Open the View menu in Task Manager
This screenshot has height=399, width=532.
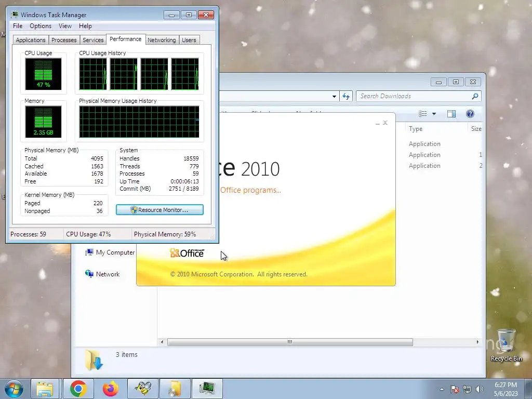[x=65, y=26]
